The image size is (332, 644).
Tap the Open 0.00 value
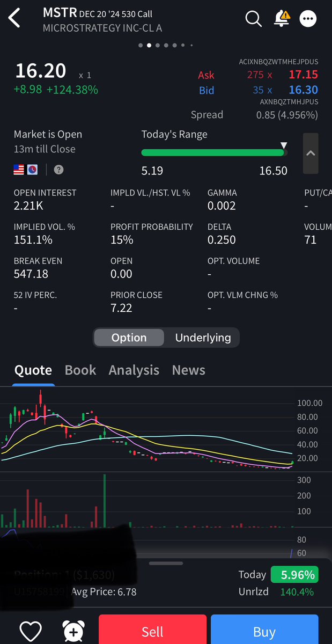(x=121, y=274)
